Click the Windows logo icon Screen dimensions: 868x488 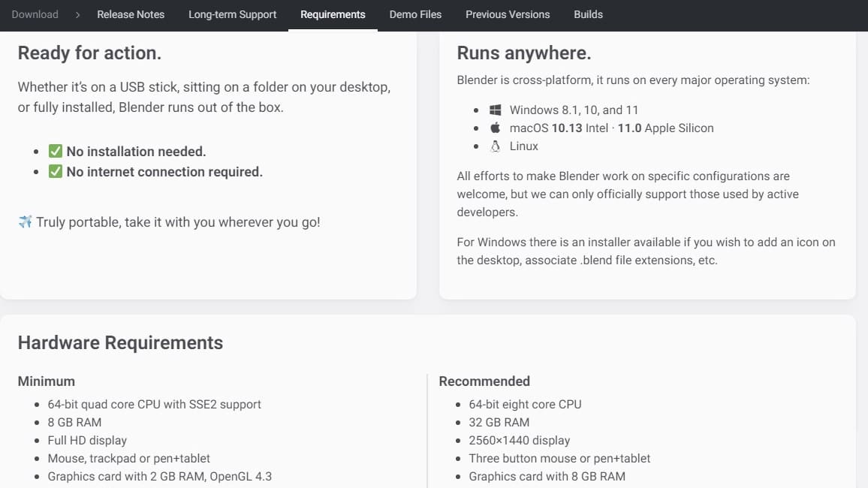click(x=495, y=110)
